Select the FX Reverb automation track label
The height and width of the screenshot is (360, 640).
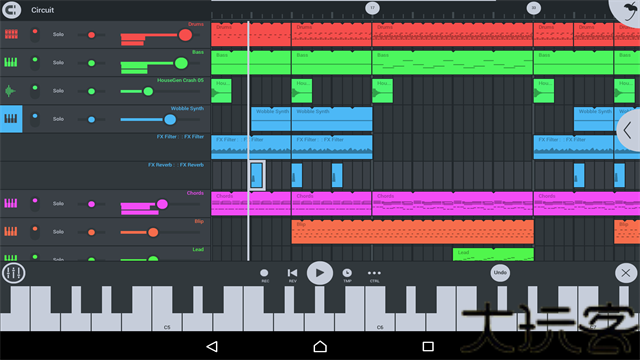coord(176,165)
